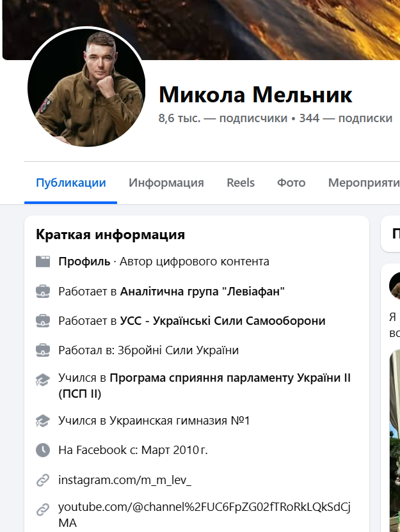View the подписчики followers list
The height and width of the screenshot is (532, 400).
click(x=223, y=118)
